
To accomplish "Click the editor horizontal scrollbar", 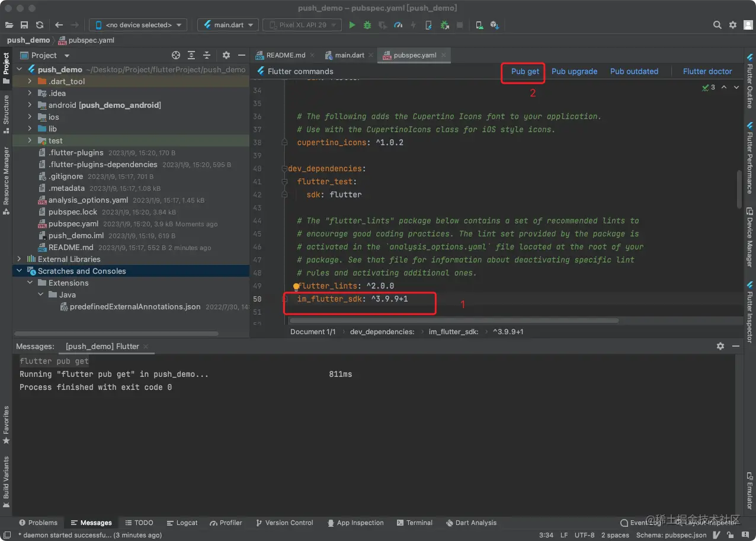I will tap(454, 321).
